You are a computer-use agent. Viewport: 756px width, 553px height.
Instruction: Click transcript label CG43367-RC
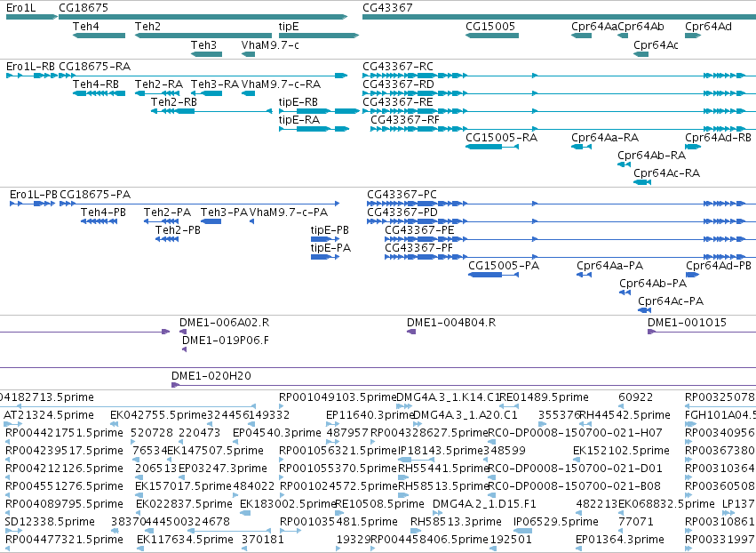[398, 66]
